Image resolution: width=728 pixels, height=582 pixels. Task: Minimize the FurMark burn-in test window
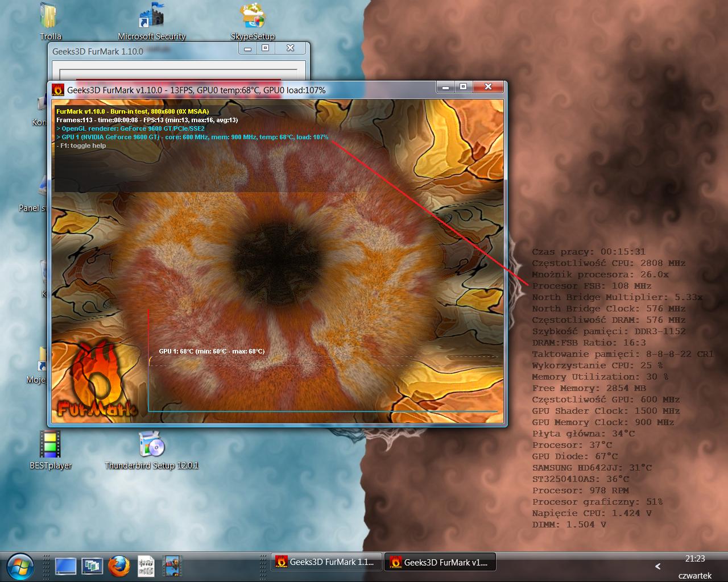pos(446,87)
